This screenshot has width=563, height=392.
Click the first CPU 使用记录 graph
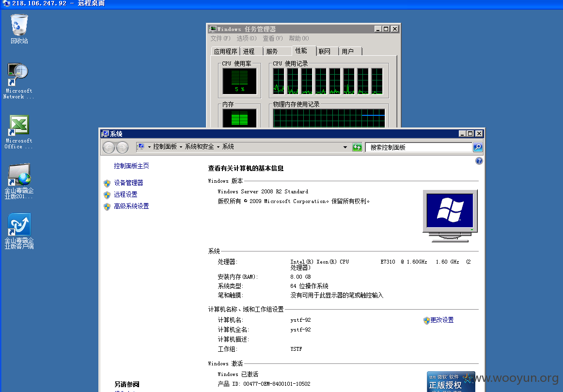279,81
